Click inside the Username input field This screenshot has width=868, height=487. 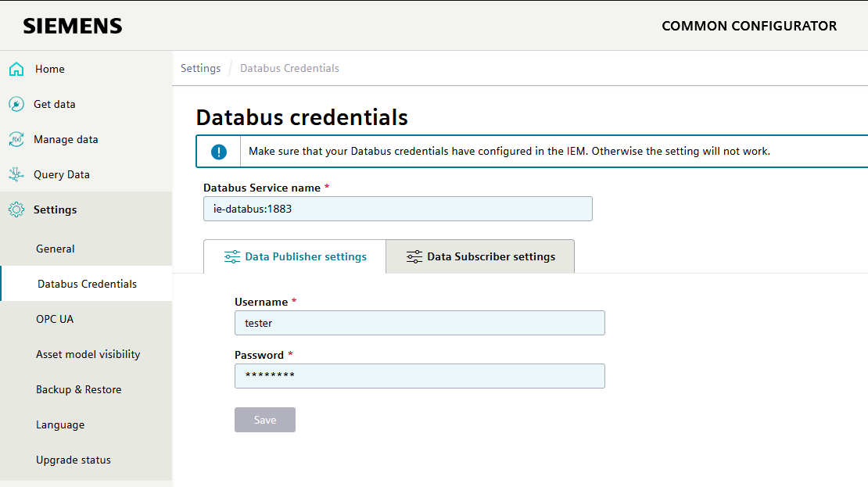419,323
